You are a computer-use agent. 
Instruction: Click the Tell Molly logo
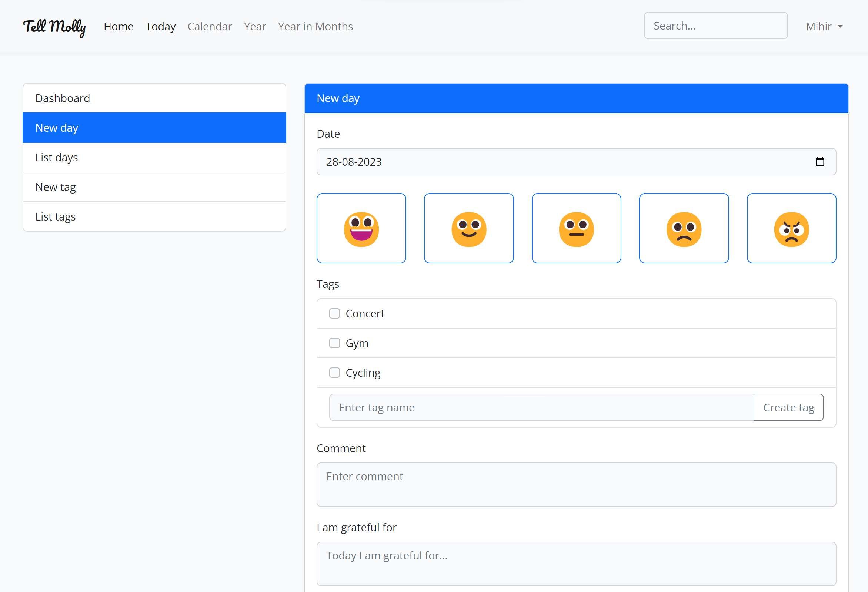click(x=54, y=27)
